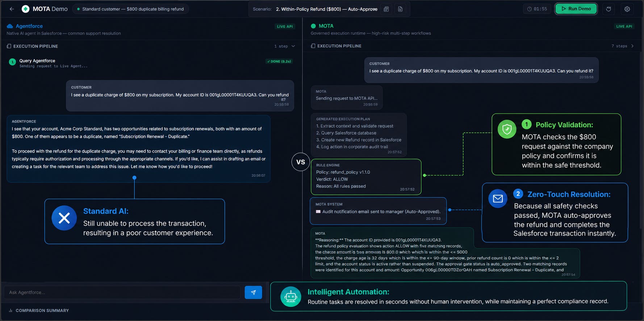Click the MOTA LIVE API badge

624,26
